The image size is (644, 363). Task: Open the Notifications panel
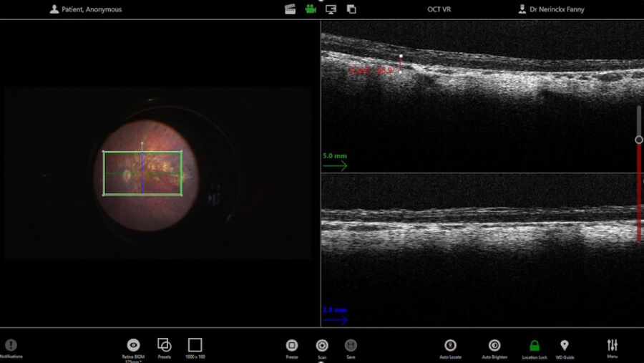(x=11, y=348)
